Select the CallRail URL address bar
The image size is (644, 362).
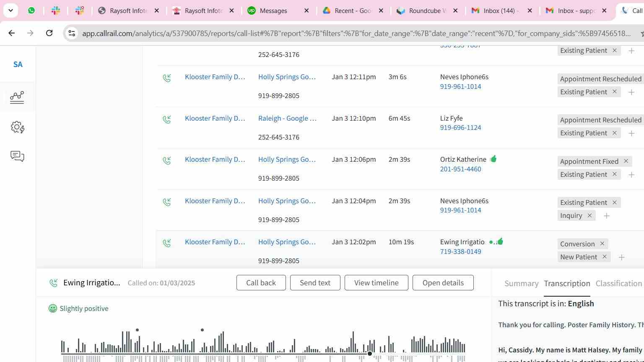356,33
